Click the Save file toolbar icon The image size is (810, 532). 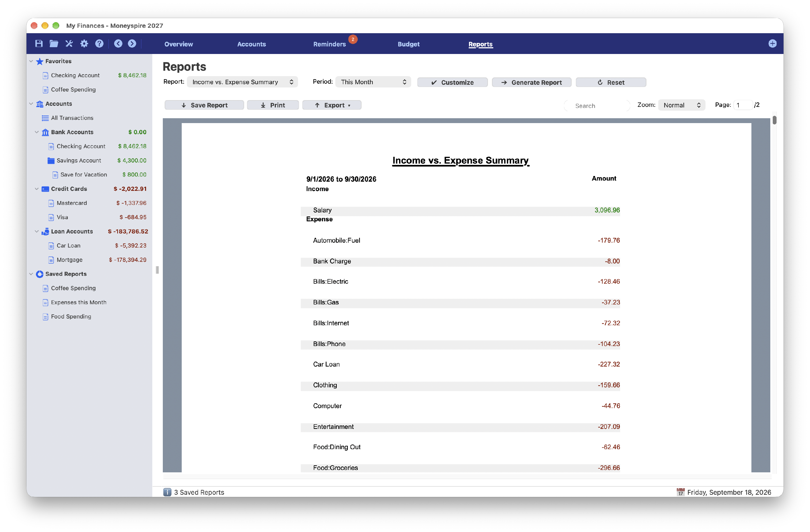click(39, 43)
